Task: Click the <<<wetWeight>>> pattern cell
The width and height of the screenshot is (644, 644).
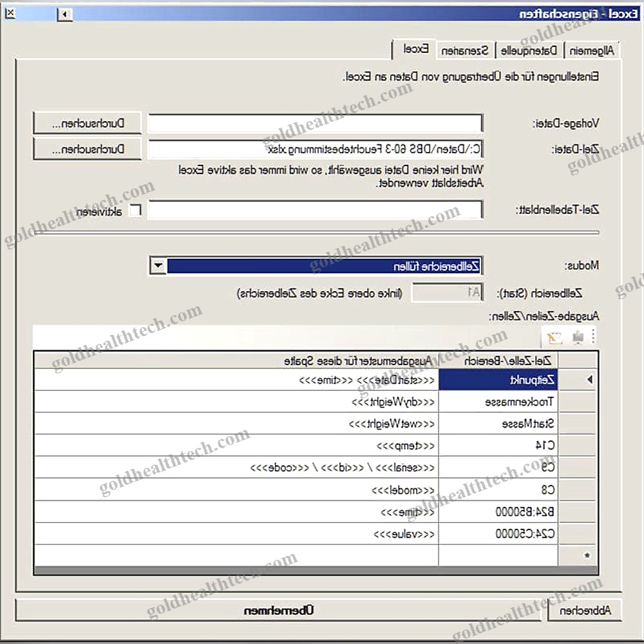Action: 236,424
